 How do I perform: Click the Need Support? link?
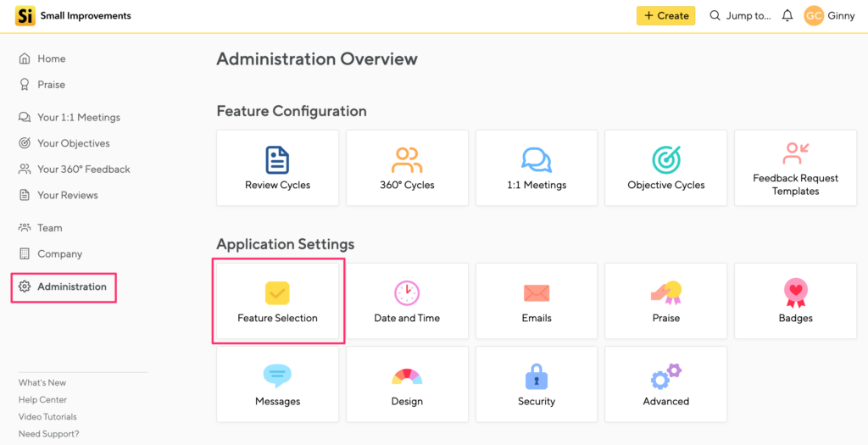point(48,434)
